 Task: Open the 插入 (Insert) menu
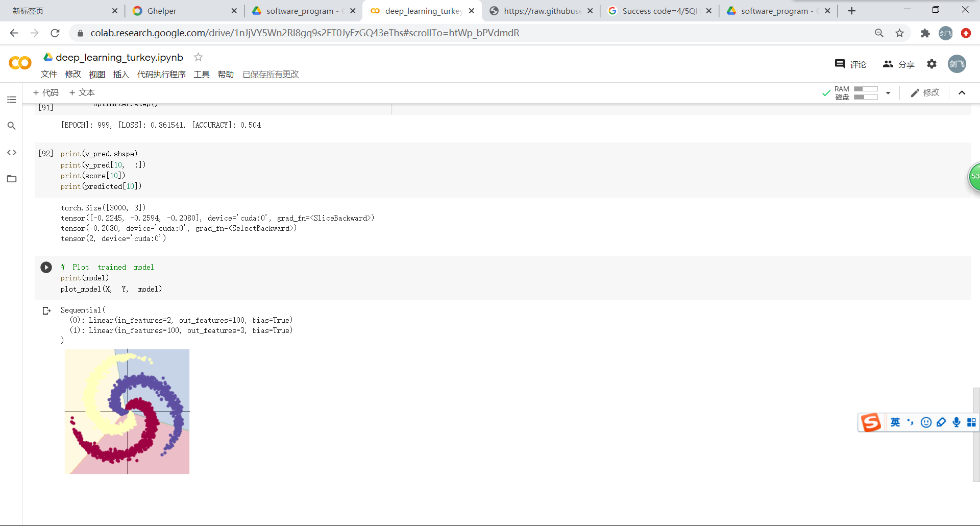pos(121,74)
